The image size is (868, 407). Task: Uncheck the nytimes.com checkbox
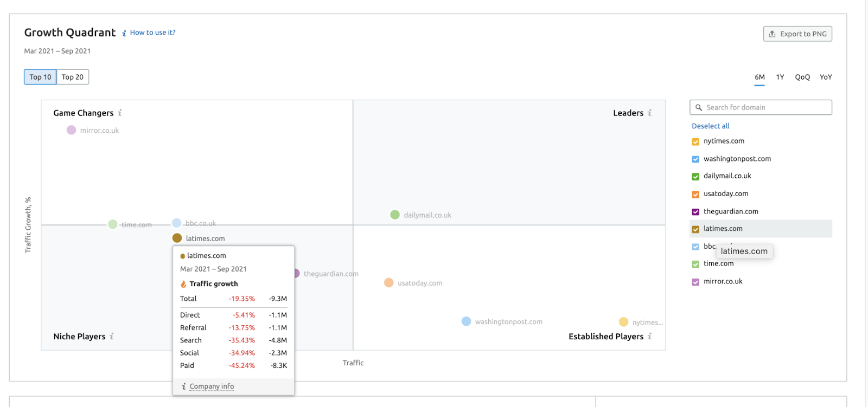pyautogui.click(x=695, y=141)
